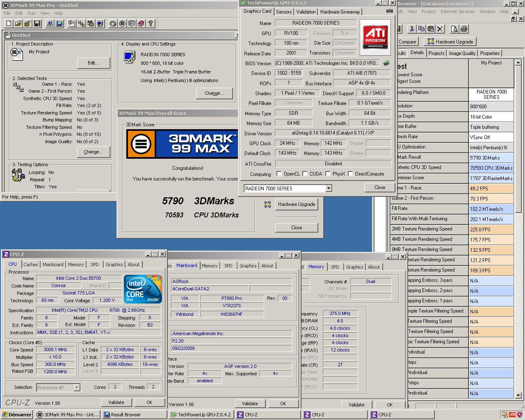Open the Internet Services menu in Result Browser
This screenshot has height=420, width=525.
point(457,11)
